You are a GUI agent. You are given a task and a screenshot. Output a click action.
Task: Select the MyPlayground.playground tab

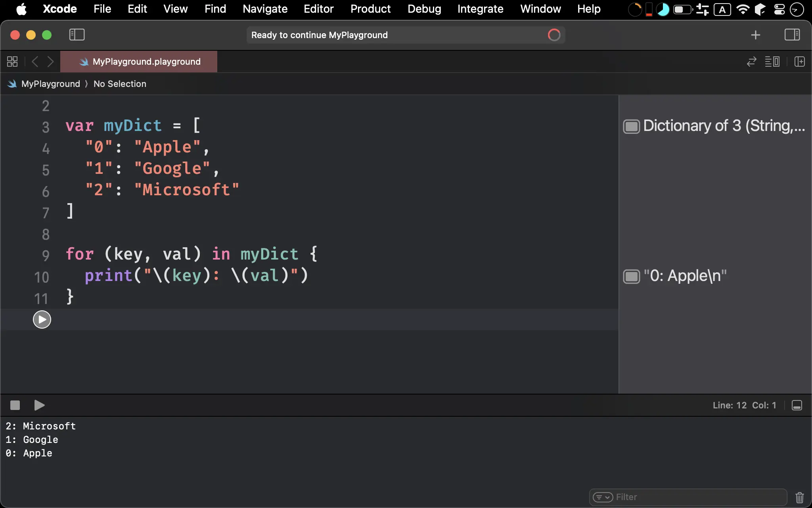(x=139, y=62)
